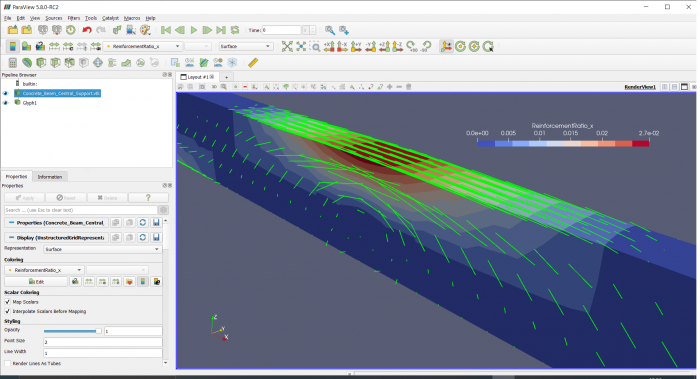Collapse the Display section expander
The image size is (700, 379).
coord(11,237)
